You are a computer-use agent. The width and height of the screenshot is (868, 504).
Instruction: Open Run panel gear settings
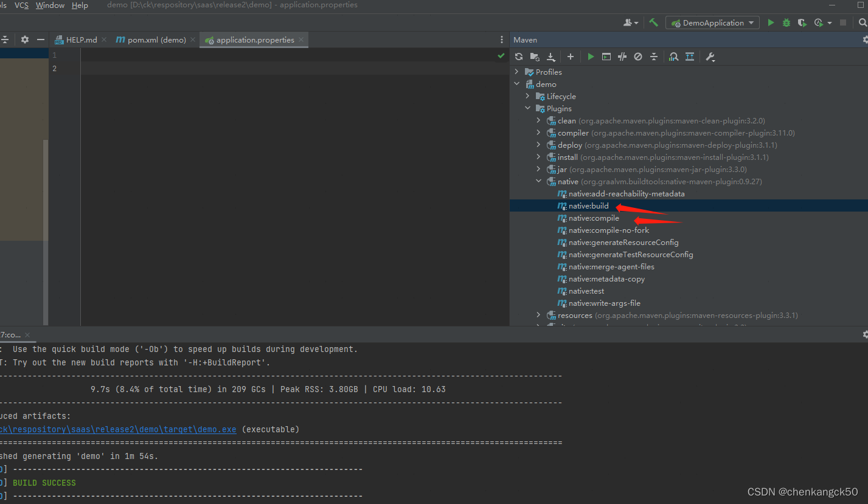tap(865, 334)
